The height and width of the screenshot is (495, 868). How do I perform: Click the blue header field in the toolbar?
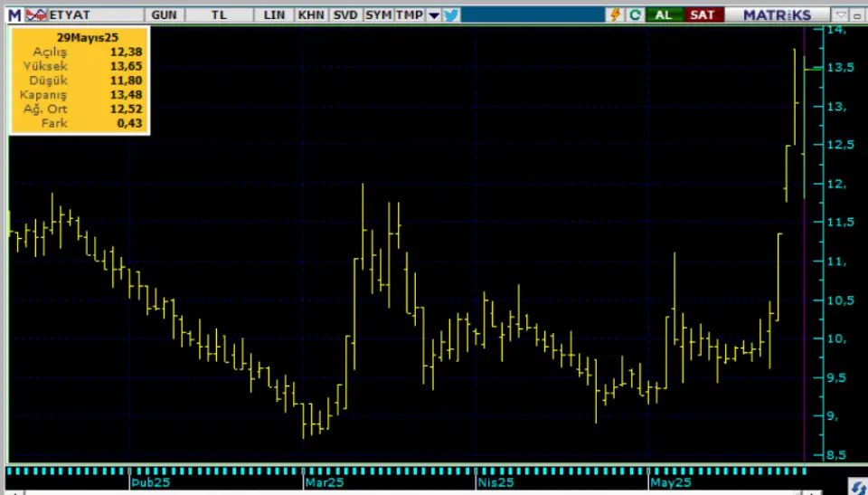tap(533, 15)
